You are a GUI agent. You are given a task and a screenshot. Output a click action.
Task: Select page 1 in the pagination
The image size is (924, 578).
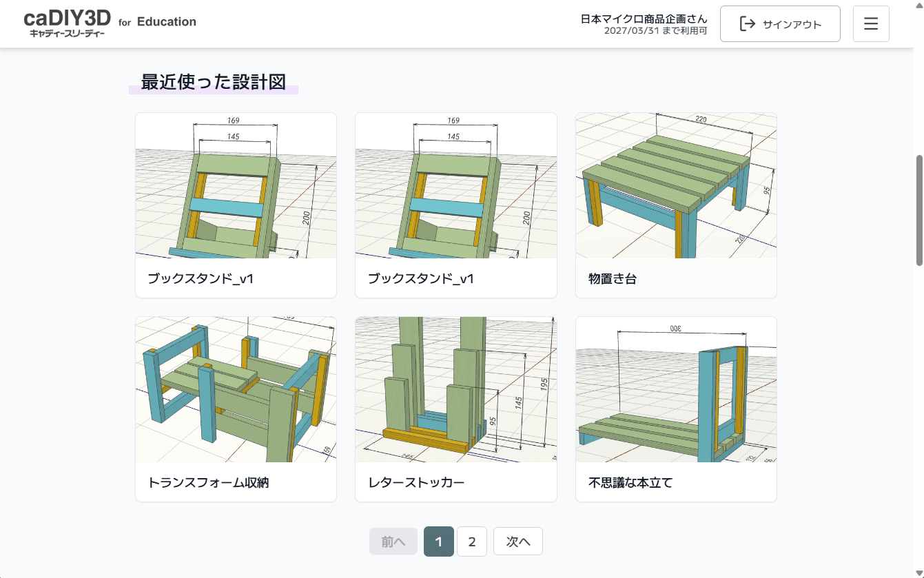[438, 541]
